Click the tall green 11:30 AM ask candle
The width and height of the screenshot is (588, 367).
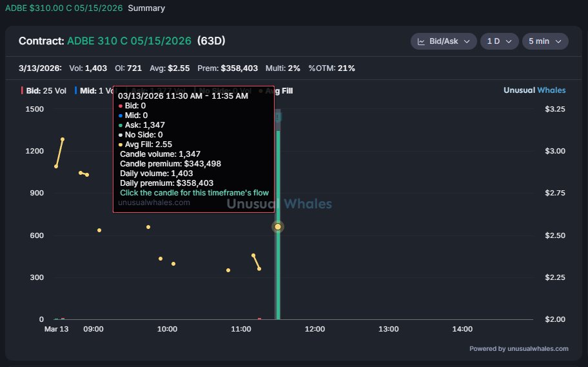(278, 225)
